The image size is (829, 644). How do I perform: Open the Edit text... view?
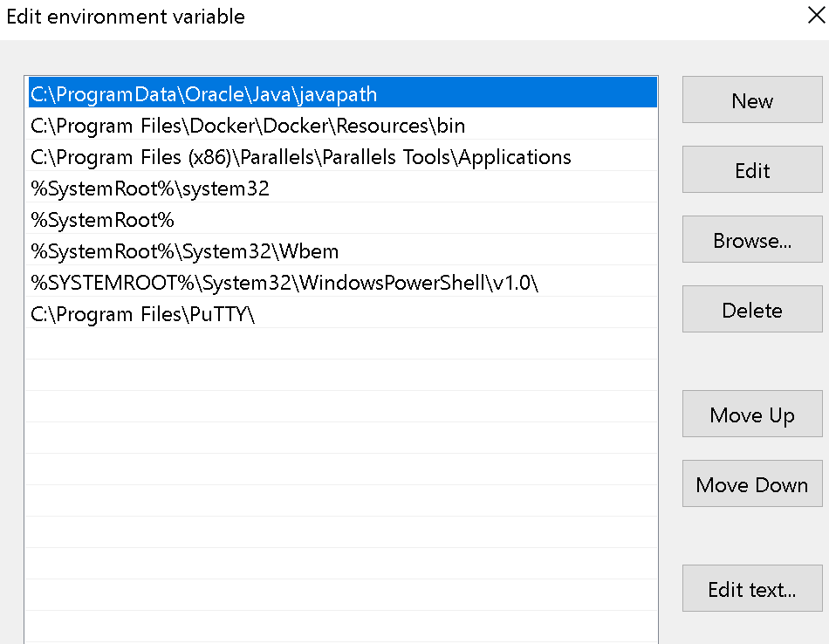[752, 590]
